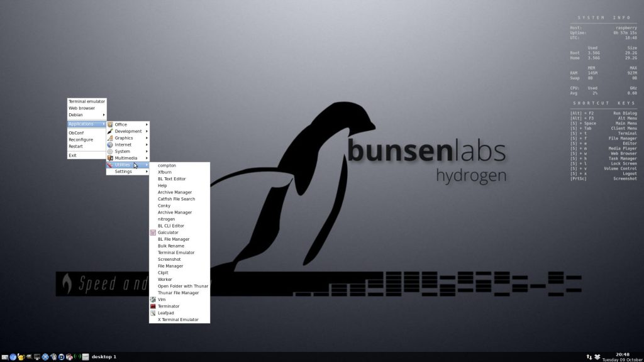
Task: Launch Xfburn from Utilities list
Action: tap(179, 172)
